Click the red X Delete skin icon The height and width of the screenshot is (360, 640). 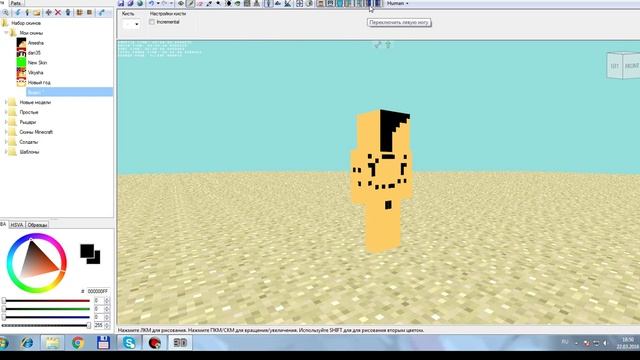[58, 13]
